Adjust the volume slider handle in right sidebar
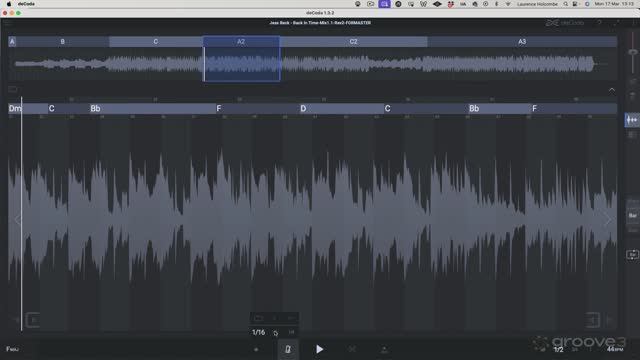This screenshot has height=360, width=640. (633, 52)
